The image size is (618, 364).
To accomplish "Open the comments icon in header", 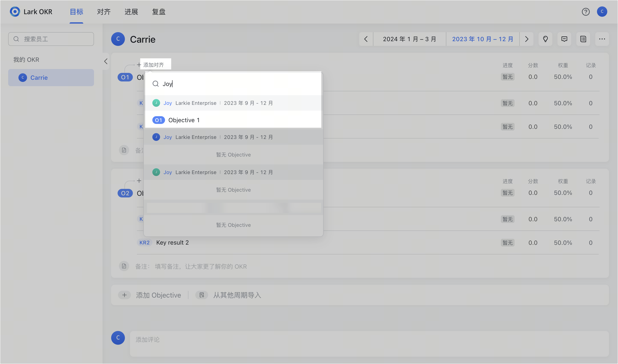I will (x=564, y=39).
